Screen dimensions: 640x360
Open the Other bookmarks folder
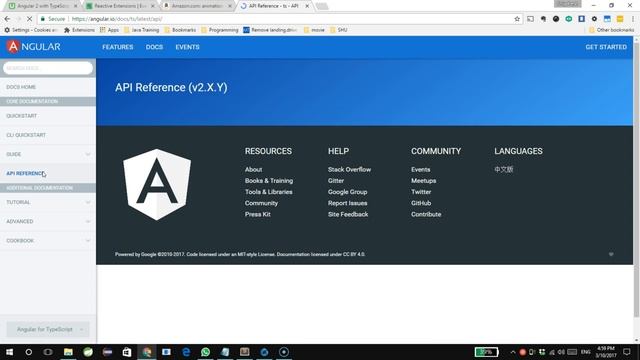click(x=611, y=30)
